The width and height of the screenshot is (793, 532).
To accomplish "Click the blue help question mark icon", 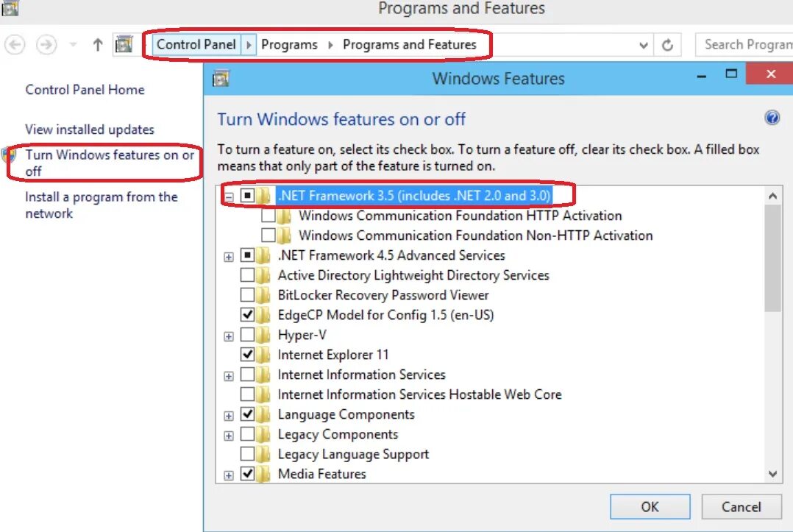I will (772, 118).
